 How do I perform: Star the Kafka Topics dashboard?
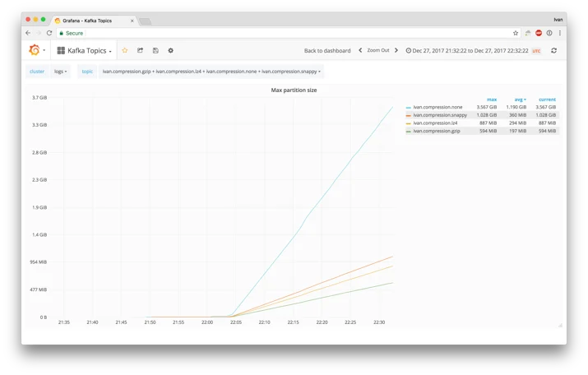pyautogui.click(x=125, y=50)
